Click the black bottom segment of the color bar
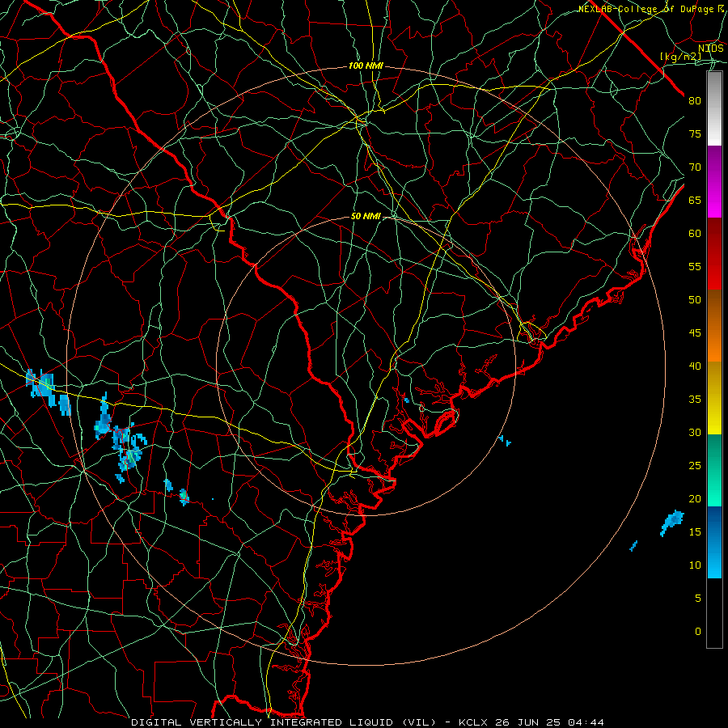The image size is (728, 728). click(x=714, y=613)
